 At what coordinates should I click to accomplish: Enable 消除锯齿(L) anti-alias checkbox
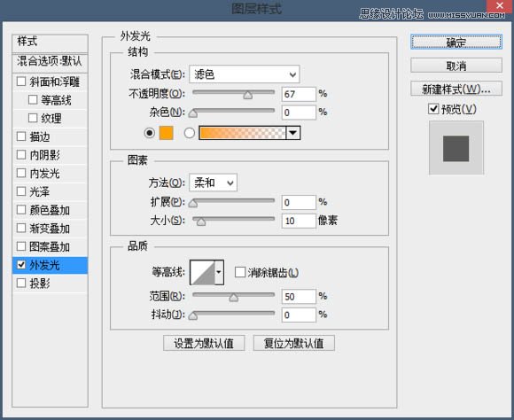240,272
